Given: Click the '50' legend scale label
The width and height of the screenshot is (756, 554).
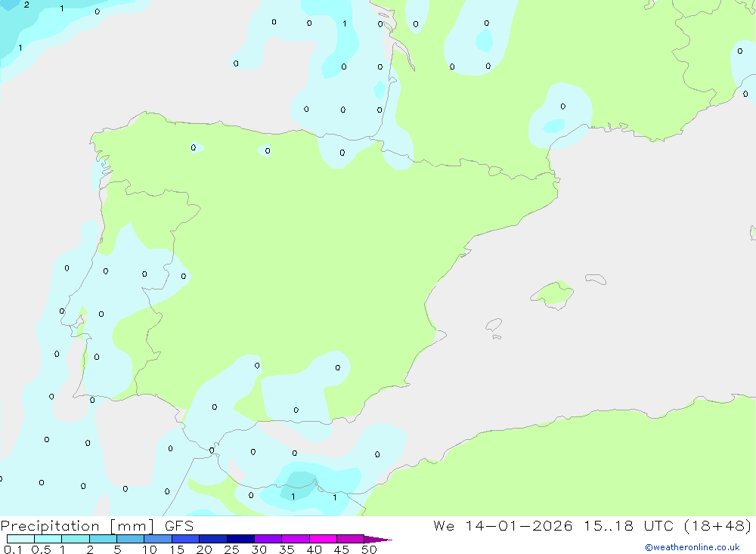Looking at the screenshot, I should click(369, 549).
